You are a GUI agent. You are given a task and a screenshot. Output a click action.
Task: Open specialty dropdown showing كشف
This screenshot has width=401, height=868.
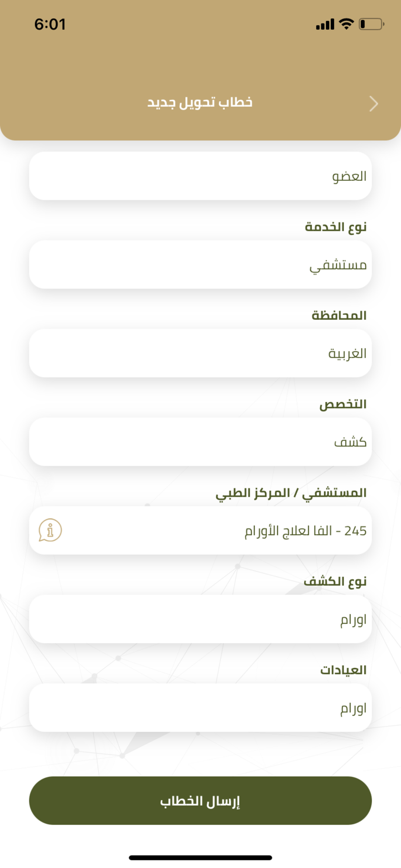point(200,442)
